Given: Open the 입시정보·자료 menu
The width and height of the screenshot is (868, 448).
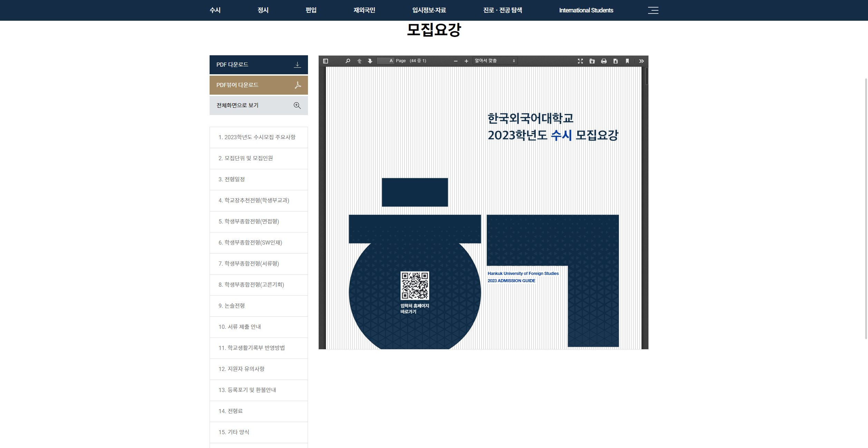Looking at the screenshot, I should pos(429,10).
